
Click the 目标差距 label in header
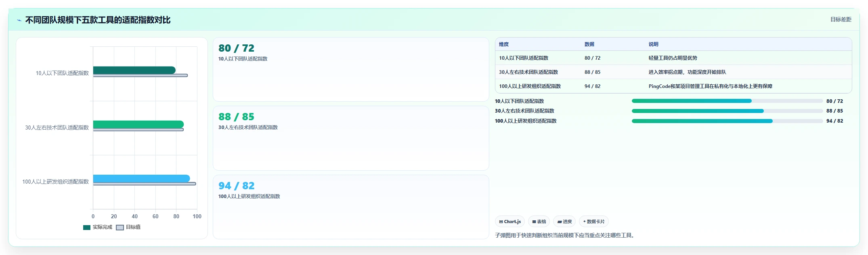(841, 19)
